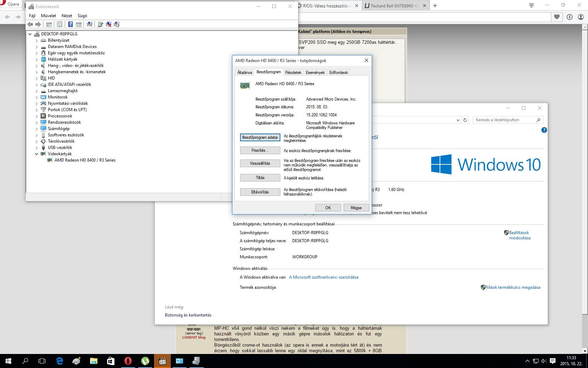Open Paint from the taskbar
The width and height of the screenshot is (588, 368).
pos(76,361)
